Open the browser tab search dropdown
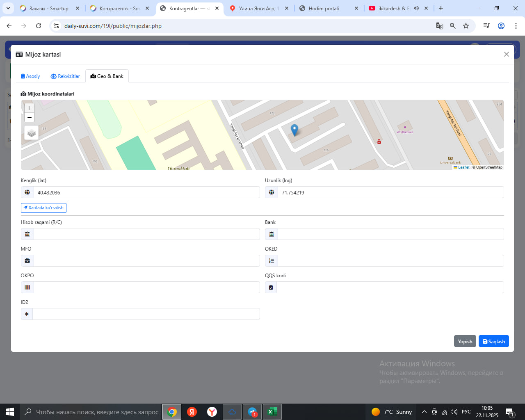525x420 pixels. click(x=8, y=8)
